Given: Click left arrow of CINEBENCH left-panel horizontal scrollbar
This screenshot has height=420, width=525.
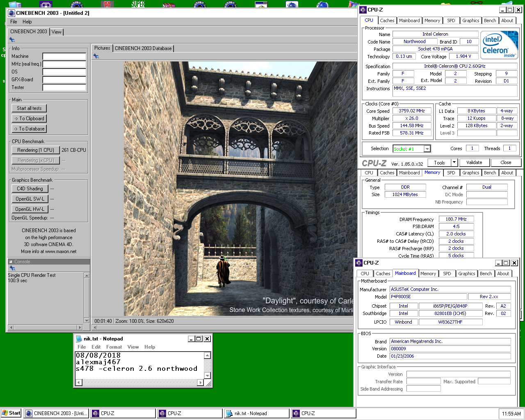Looking at the screenshot, I should [11, 327].
